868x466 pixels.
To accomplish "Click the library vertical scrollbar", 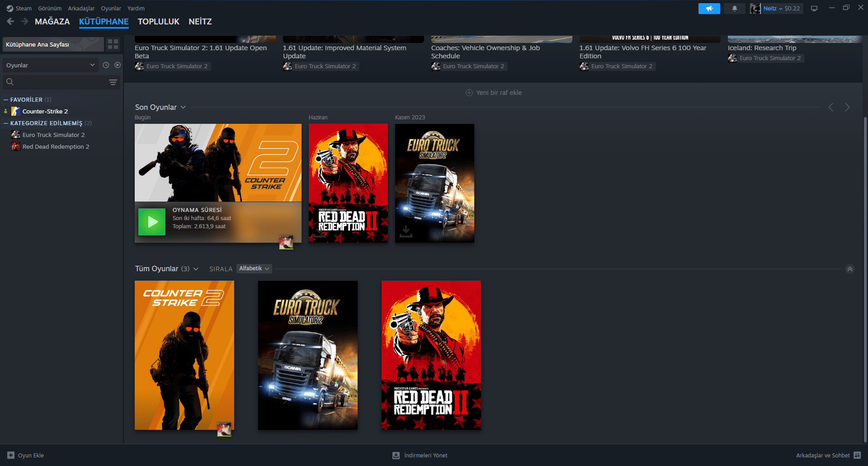I will [865, 279].
